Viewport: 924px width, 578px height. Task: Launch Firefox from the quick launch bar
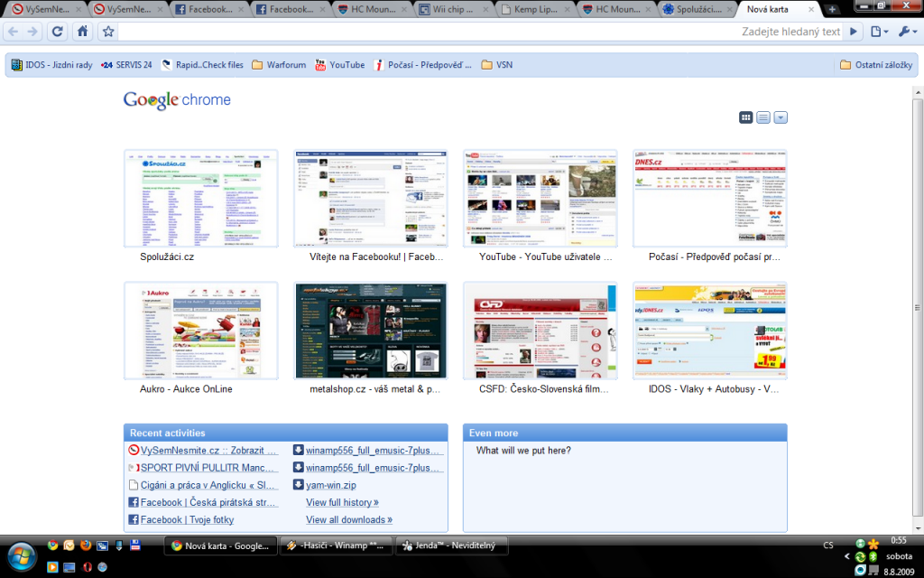pyautogui.click(x=86, y=545)
